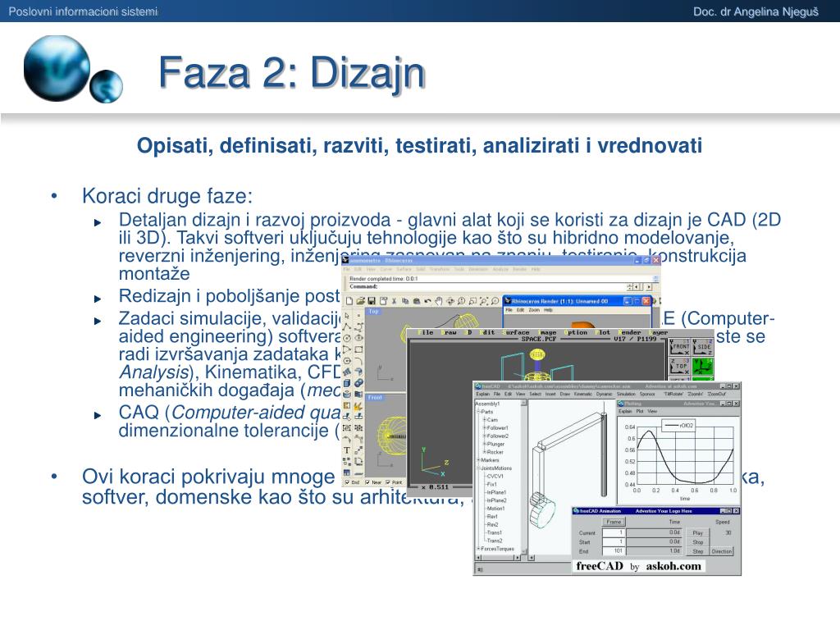This screenshot has width=840, height=630.
Task: Click the Open folder icon in Rhinoceros toolbar
Action: (360, 301)
